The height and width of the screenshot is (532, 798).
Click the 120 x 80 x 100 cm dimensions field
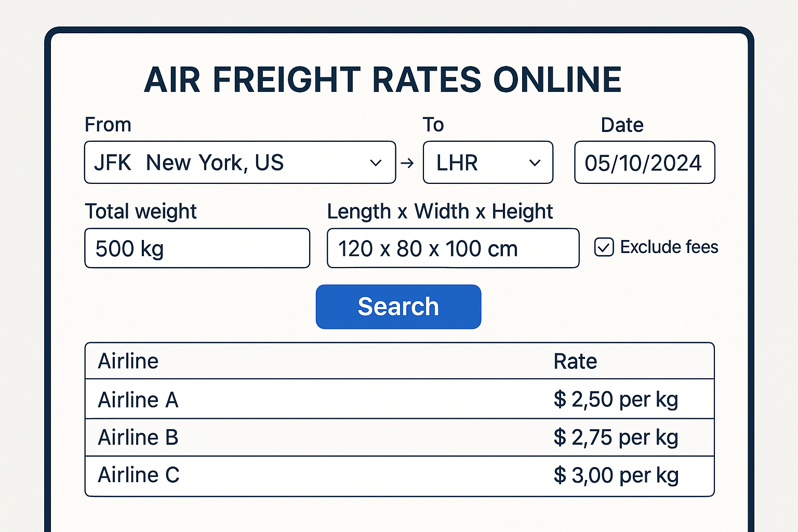point(453,248)
